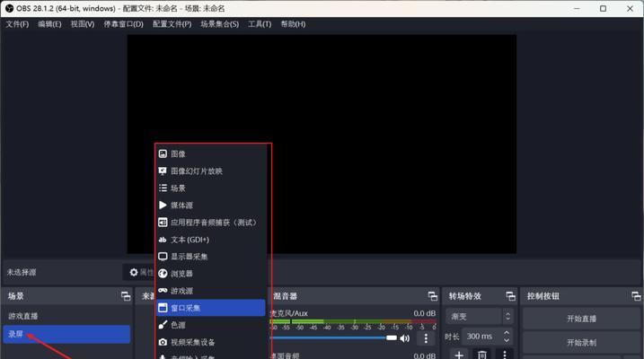Increase transition duration with up arrow
Image resolution: width=644 pixels, height=359 pixels.
(x=507, y=333)
